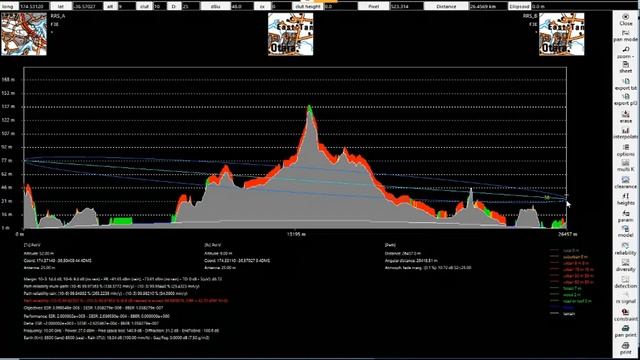This screenshot has height=360, width=640.
Task: Show the rx signal tool
Action: coord(625,298)
